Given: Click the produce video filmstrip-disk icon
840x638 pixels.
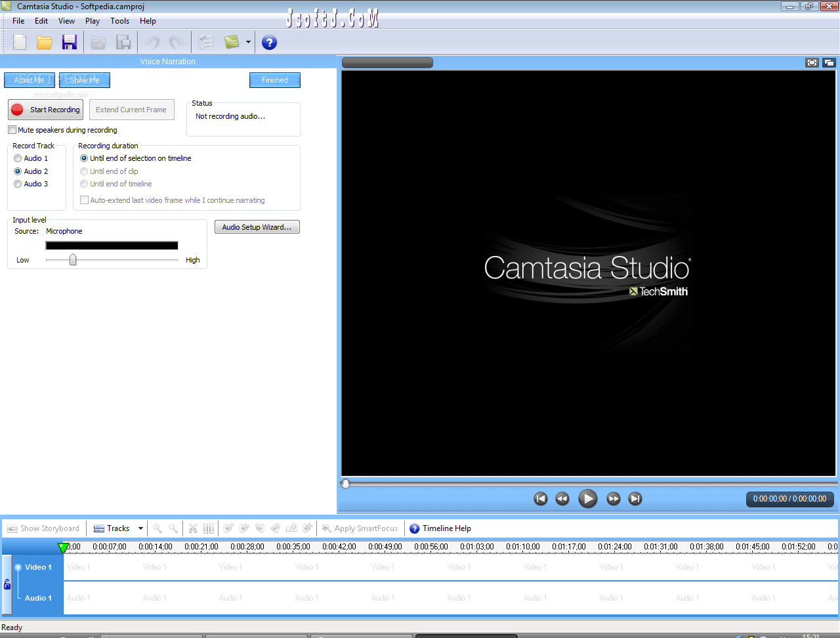Looking at the screenshot, I should click(x=123, y=43).
